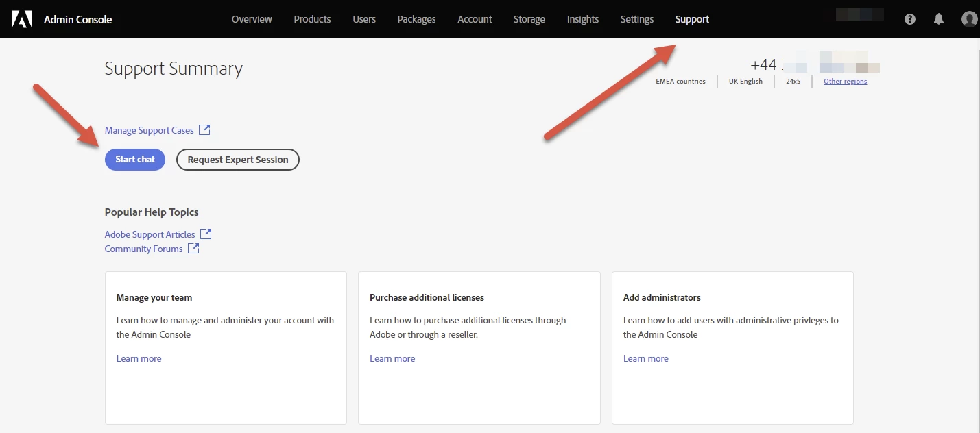980x433 pixels.
Task: Click the Other regions link
Action: click(845, 81)
